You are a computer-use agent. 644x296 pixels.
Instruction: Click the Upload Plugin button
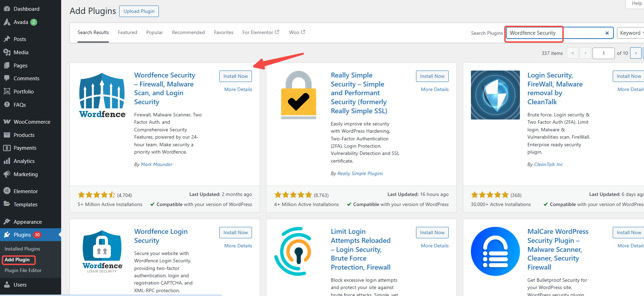click(x=139, y=11)
